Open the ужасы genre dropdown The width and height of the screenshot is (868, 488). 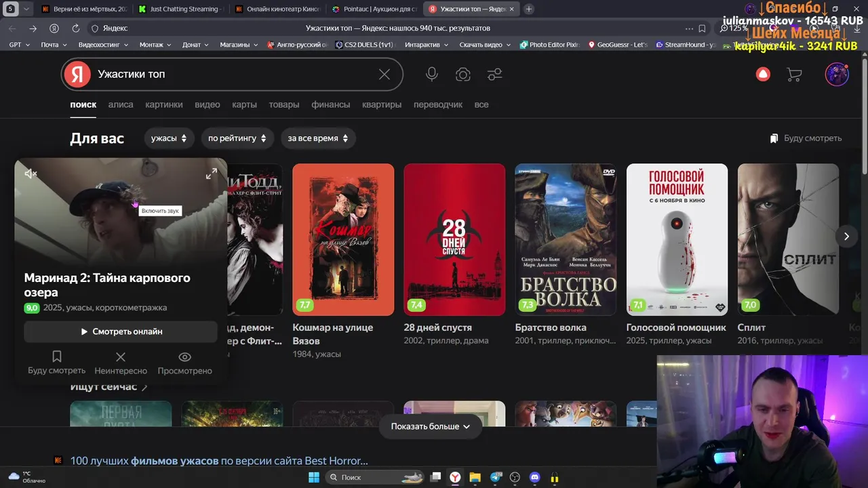(170, 138)
